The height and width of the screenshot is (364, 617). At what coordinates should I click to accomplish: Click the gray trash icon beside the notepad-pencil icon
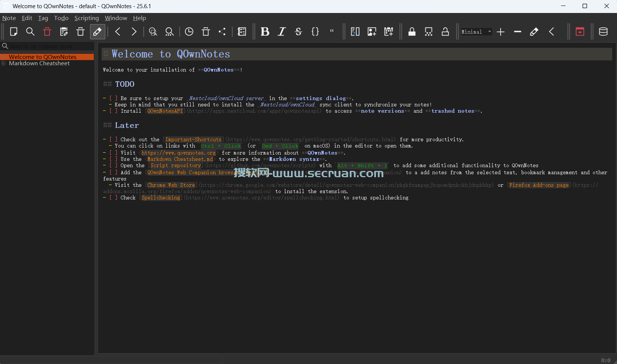tap(80, 32)
